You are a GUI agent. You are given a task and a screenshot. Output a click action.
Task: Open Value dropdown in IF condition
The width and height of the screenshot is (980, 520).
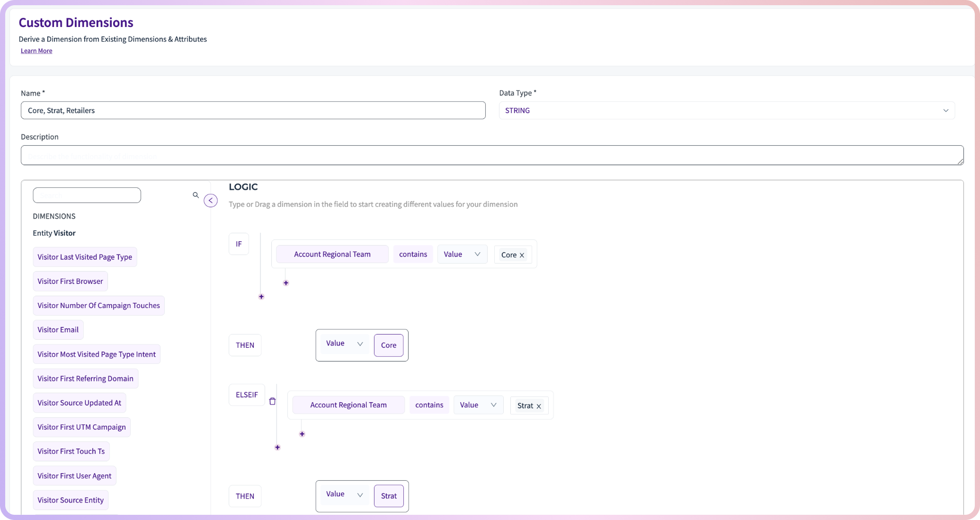click(x=462, y=254)
